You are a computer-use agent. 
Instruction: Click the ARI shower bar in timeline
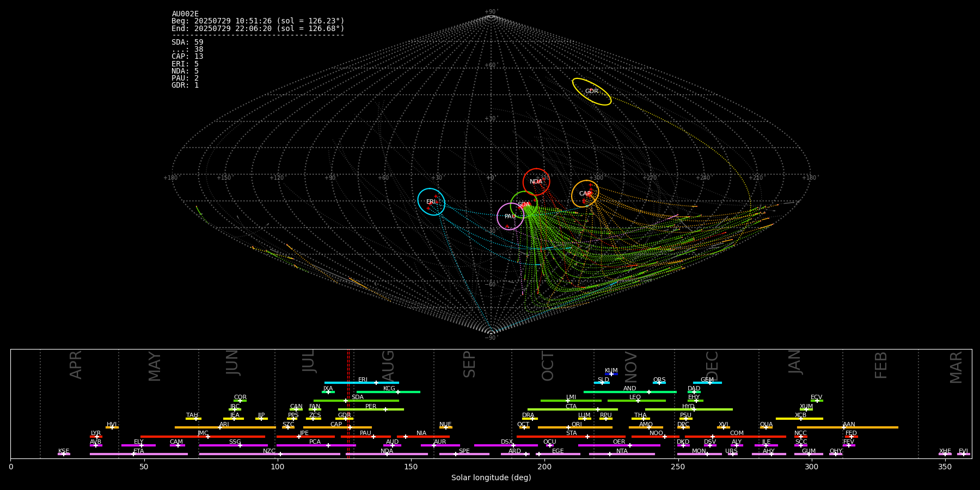pyautogui.click(x=225, y=427)
